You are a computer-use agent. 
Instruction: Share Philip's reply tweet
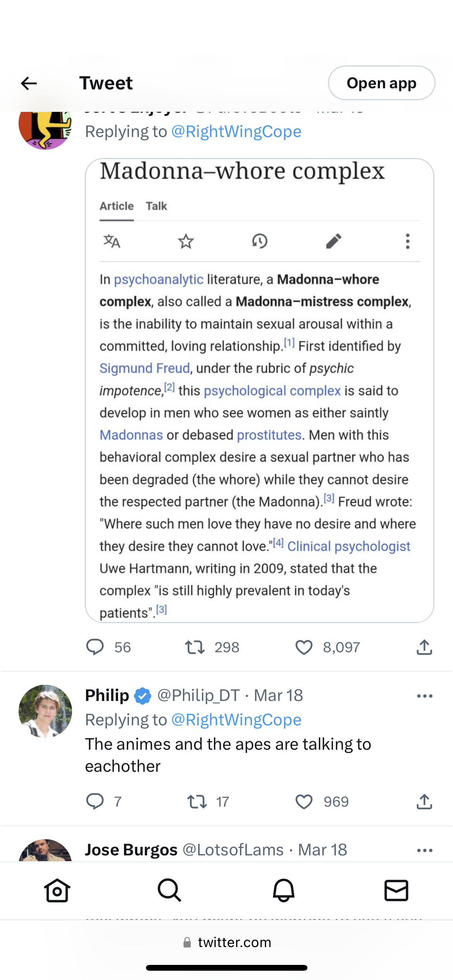(x=424, y=802)
